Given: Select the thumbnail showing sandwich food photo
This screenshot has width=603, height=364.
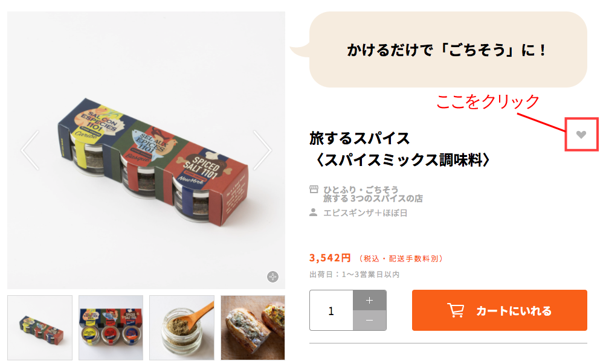Looking at the screenshot, I should tap(253, 328).
